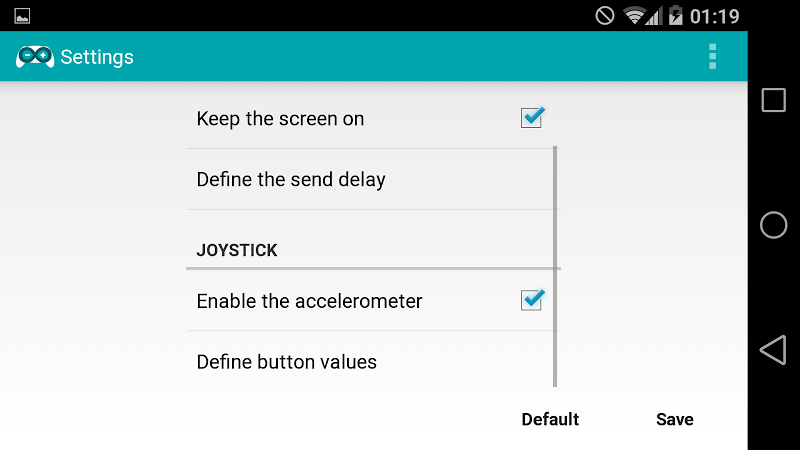Tap the Settings title text

coord(97,57)
